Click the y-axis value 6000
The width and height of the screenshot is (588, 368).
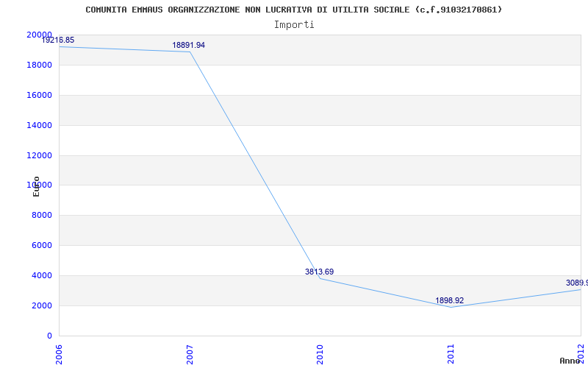(41, 245)
